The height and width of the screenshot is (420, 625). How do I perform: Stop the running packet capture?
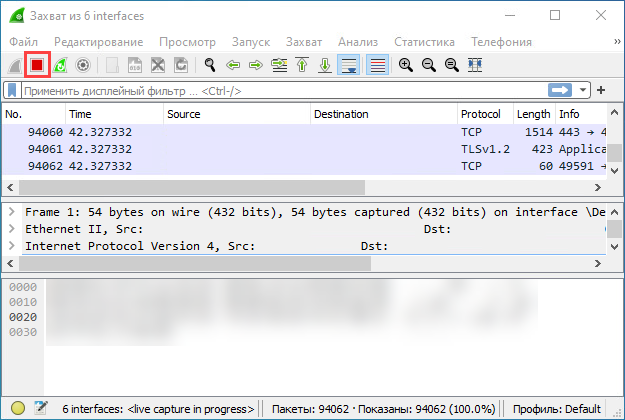pyautogui.click(x=37, y=65)
